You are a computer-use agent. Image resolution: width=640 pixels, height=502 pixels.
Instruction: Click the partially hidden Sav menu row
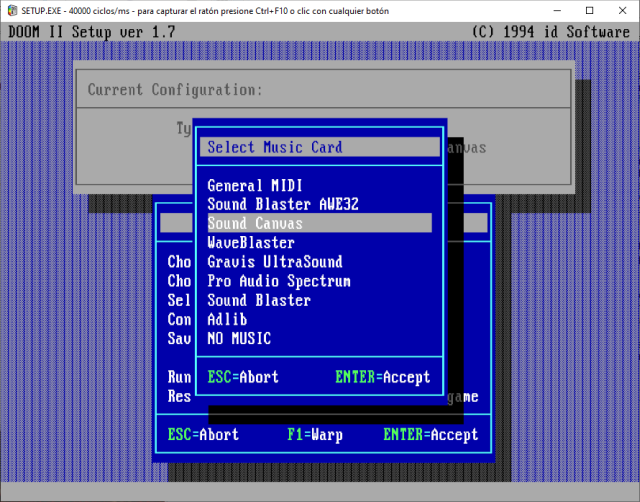click(x=179, y=338)
